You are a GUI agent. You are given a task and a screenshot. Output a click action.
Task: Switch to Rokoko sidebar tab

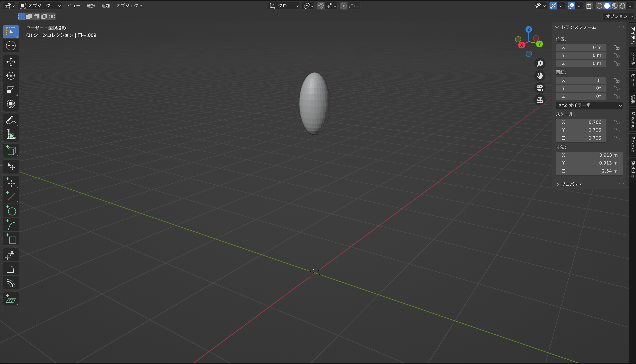pos(633,144)
